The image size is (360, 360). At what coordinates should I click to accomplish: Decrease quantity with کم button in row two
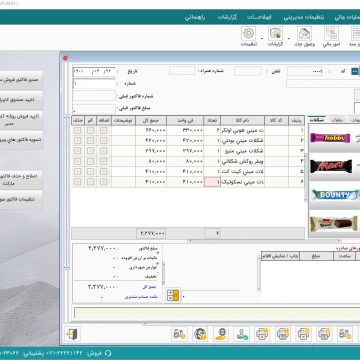pos(90,141)
